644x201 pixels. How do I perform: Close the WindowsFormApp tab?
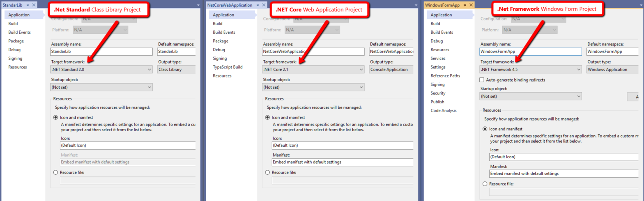pyautogui.click(x=471, y=5)
